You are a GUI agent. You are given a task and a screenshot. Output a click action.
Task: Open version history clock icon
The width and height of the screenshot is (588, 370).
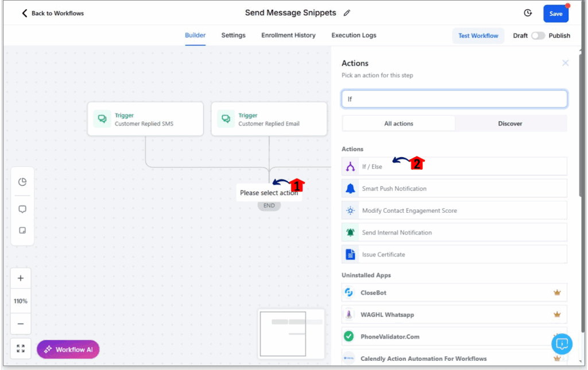(528, 13)
